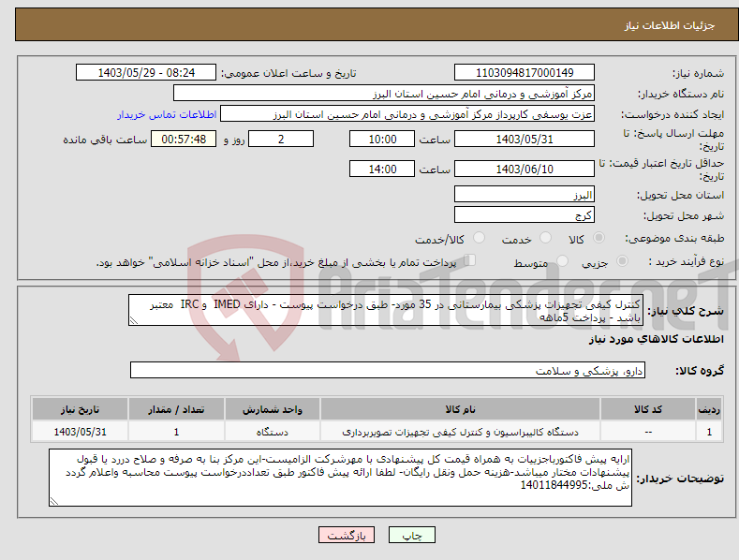Click the تعداد / مقدار column header
Image resolution: width=739 pixels, height=560 pixels.
(x=176, y=409)
